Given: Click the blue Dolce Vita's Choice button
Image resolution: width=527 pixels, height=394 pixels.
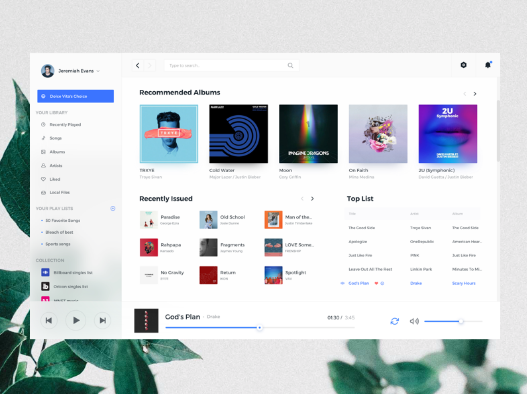Looking at the screenshot, I should [76, 96].
